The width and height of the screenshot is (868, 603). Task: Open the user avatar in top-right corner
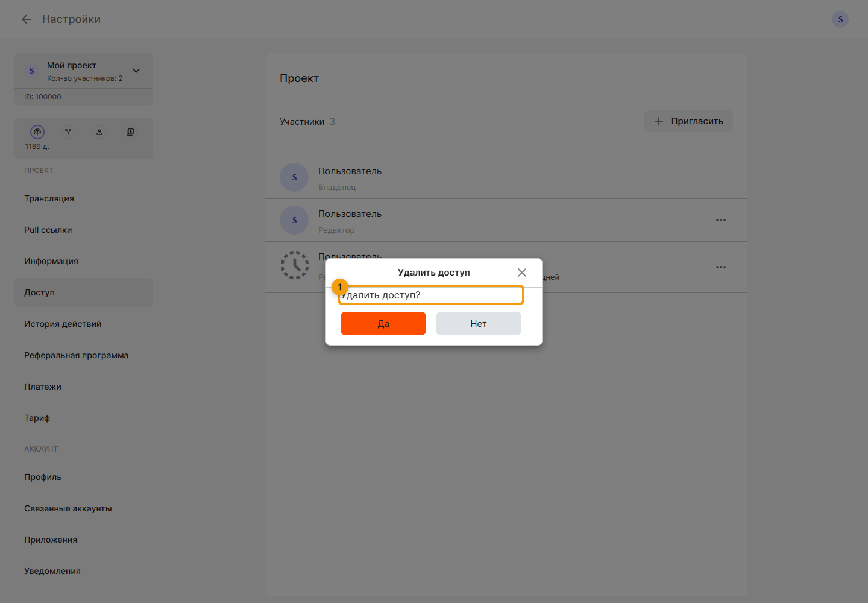(840, 19)
